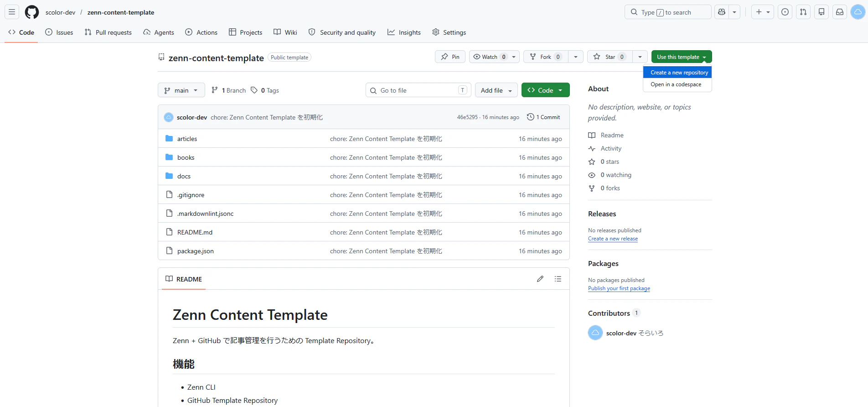Pin this repository
Image resolution: width=868 pixels, height=407 pixels.
[x=450, y=57]
